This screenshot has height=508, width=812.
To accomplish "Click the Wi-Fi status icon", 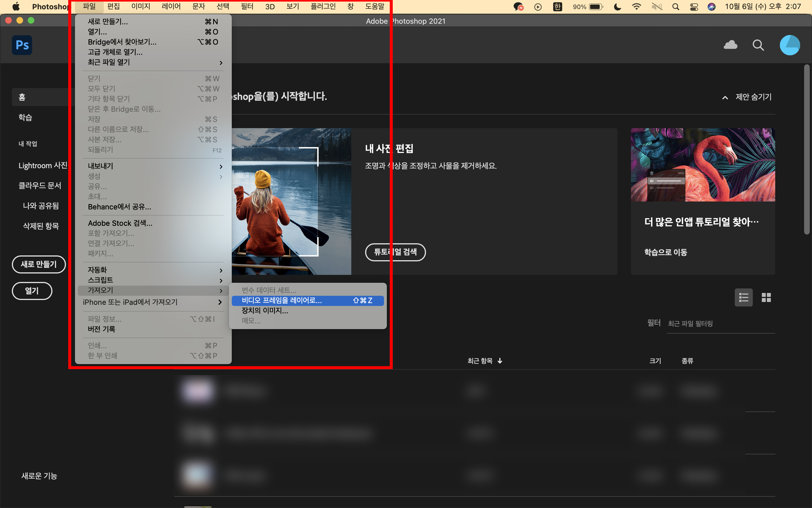I will pyautogui.click(x=636, y=7).
